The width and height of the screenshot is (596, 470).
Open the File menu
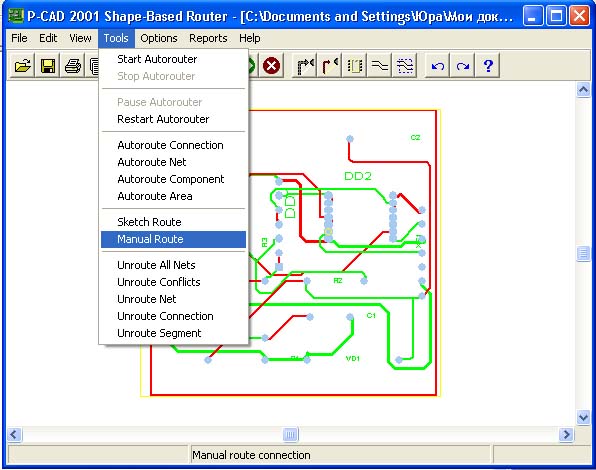(x=19, y=38)
